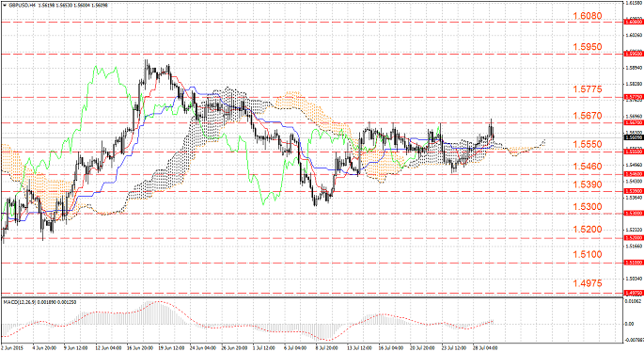Click the 1.6080 resistance level label
Viewport: 644px width, 352px height.
[588, 16]
